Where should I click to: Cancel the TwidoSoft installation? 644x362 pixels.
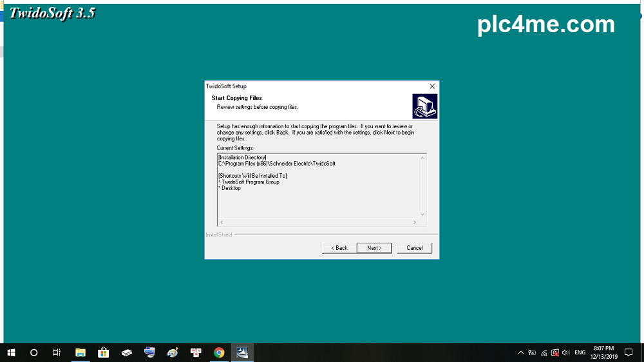tap(414, 248)
